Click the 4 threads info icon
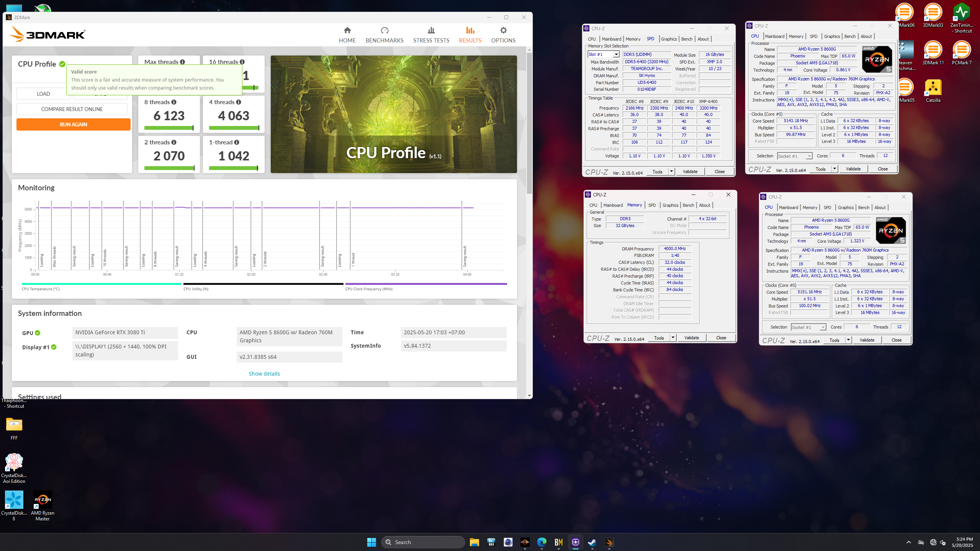Image resolution: width=980 pixels, height=551 pixels. (239, 102)
